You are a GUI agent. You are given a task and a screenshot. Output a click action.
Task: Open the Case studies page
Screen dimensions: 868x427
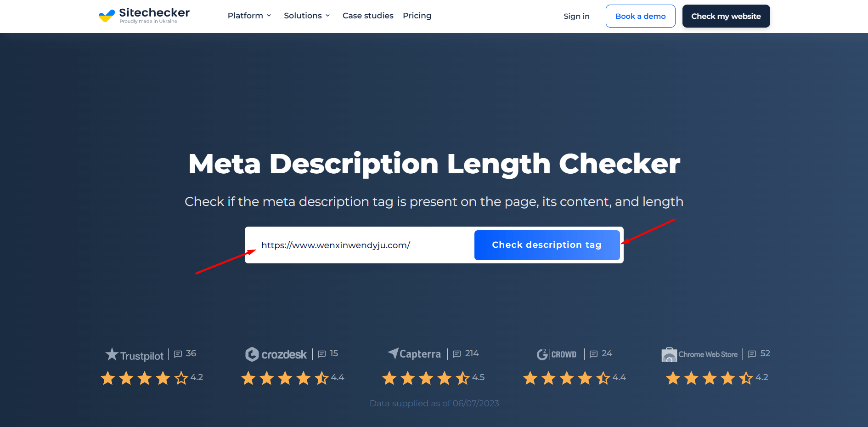368,16
